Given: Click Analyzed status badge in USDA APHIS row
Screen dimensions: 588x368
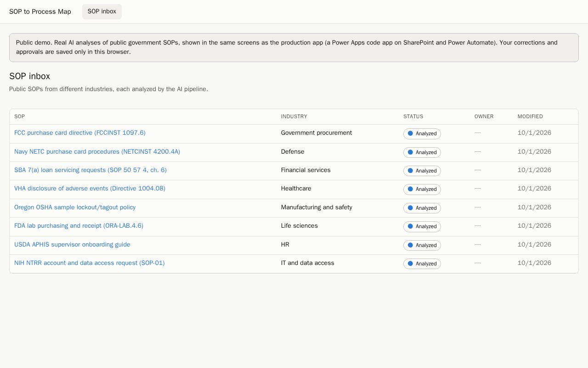Looking at the screenshot, I should [x=422, y=245].
